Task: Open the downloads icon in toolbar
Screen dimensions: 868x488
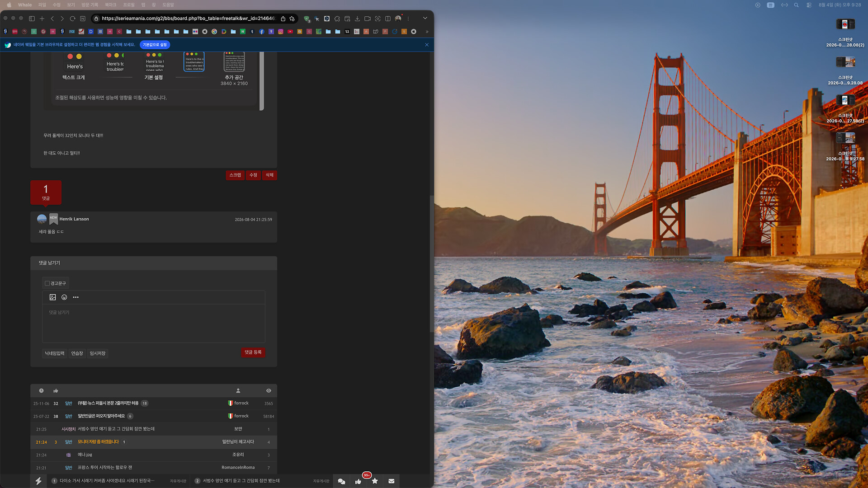Action: pyautogui.click(x=357, y=19)
